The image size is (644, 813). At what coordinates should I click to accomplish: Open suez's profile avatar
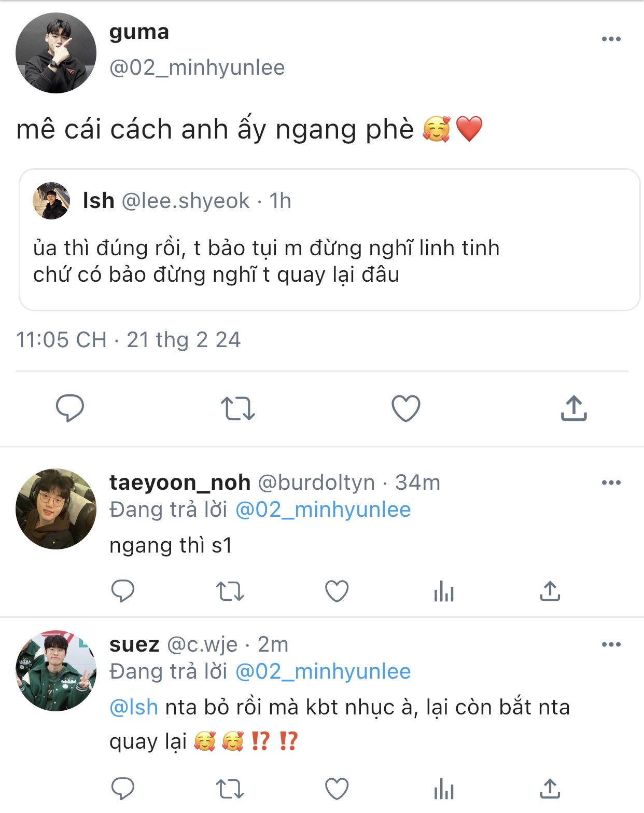coord(56,671)
